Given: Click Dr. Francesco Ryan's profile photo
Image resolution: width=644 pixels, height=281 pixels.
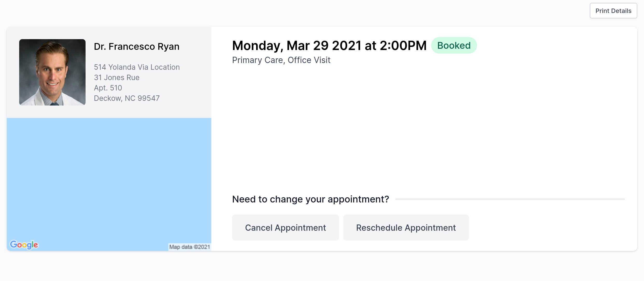Looking at the screenshot, I should tap(52, 72).
